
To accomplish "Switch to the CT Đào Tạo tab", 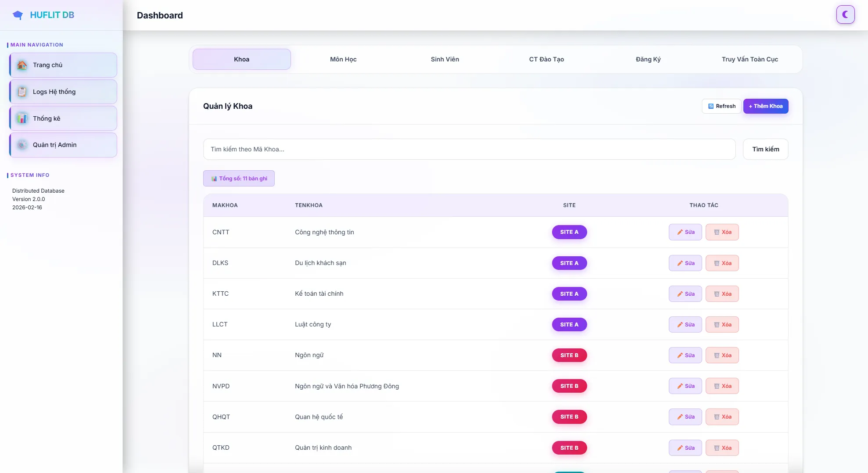I will [546, 59].
